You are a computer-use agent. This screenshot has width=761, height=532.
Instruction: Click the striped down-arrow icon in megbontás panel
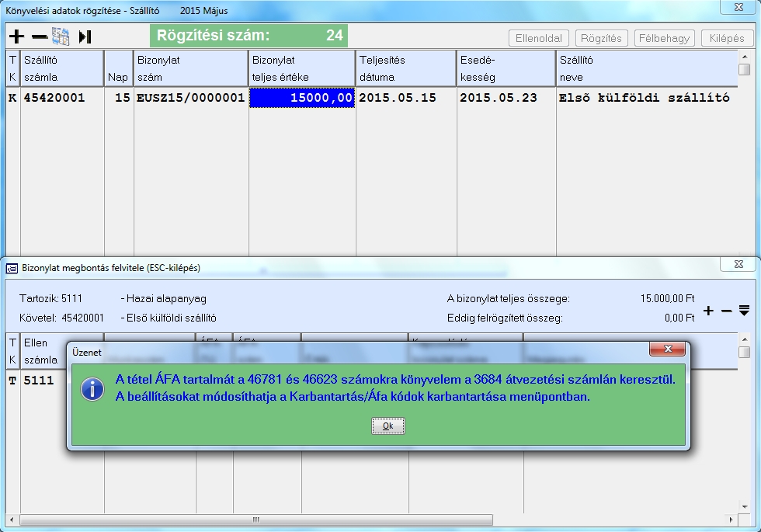744,311
